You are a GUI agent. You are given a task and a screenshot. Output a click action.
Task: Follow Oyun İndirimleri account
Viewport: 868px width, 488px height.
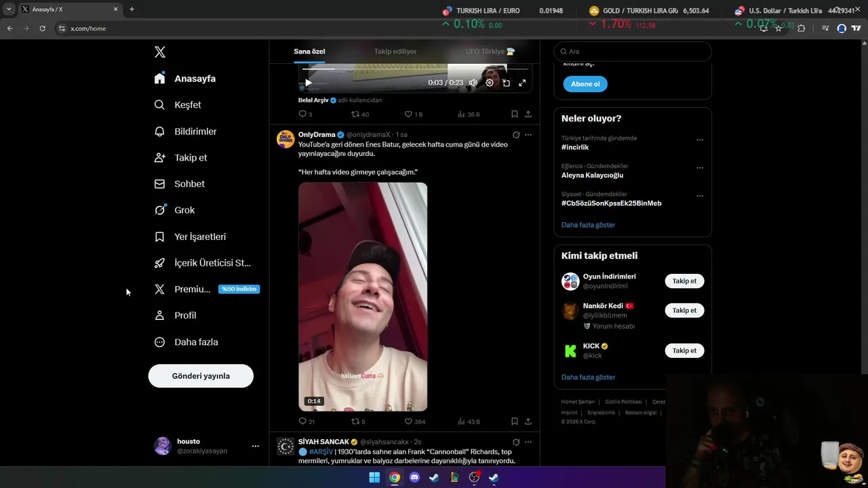point(684,281)
